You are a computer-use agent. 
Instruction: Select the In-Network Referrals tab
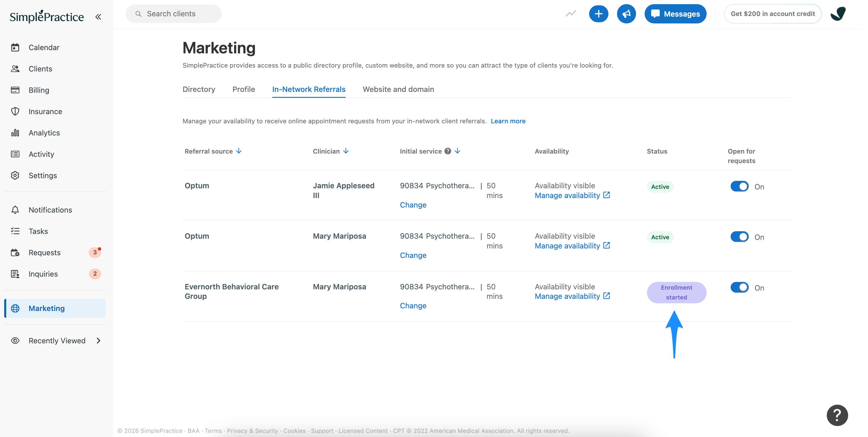(309, 89)
